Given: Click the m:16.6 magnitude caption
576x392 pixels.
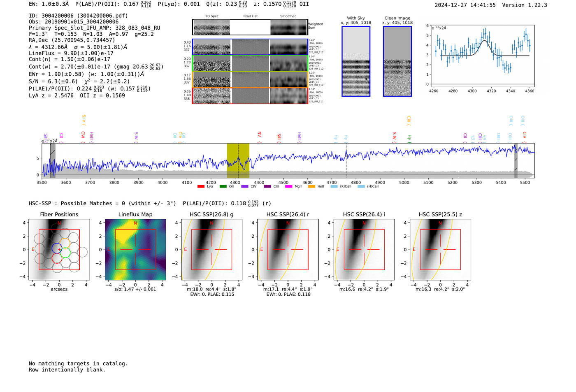Looking at the screenshot, I should point(364,289).
